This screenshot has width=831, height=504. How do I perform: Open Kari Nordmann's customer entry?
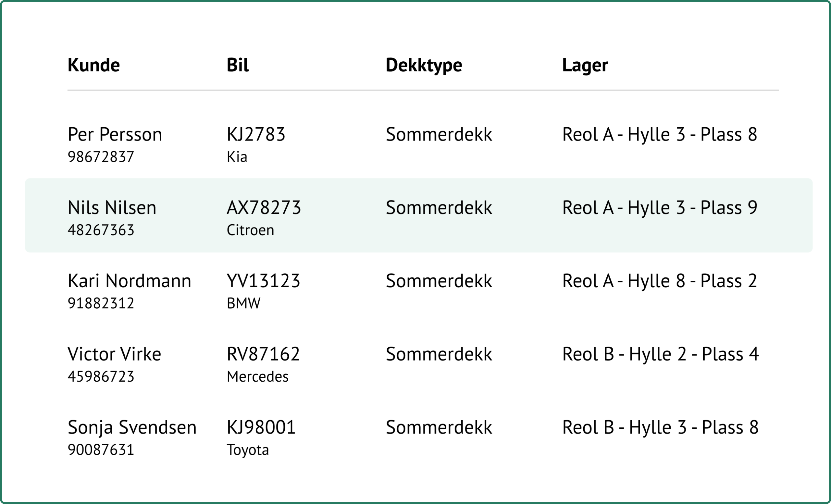[129, 280]
